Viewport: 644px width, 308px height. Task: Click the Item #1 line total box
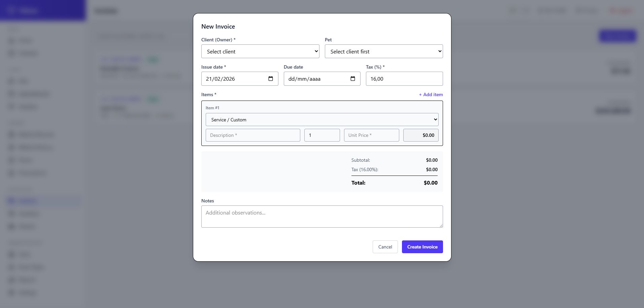[x=421, y=135]
